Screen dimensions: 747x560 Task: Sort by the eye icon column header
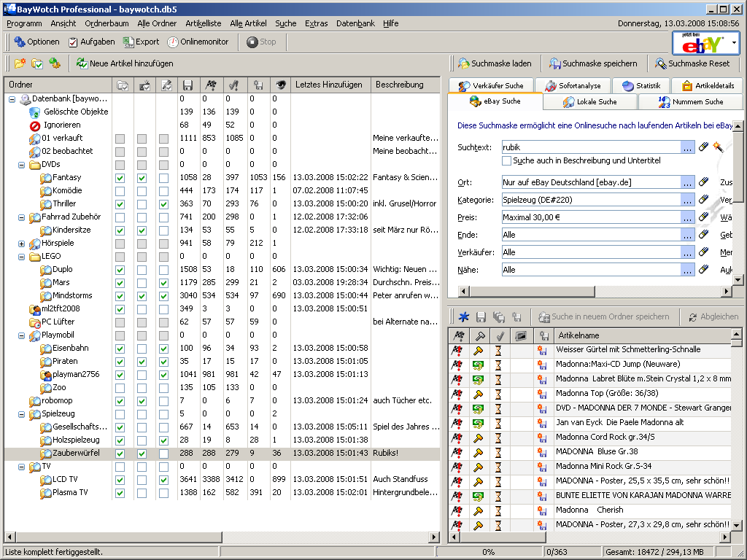(281, 85)
